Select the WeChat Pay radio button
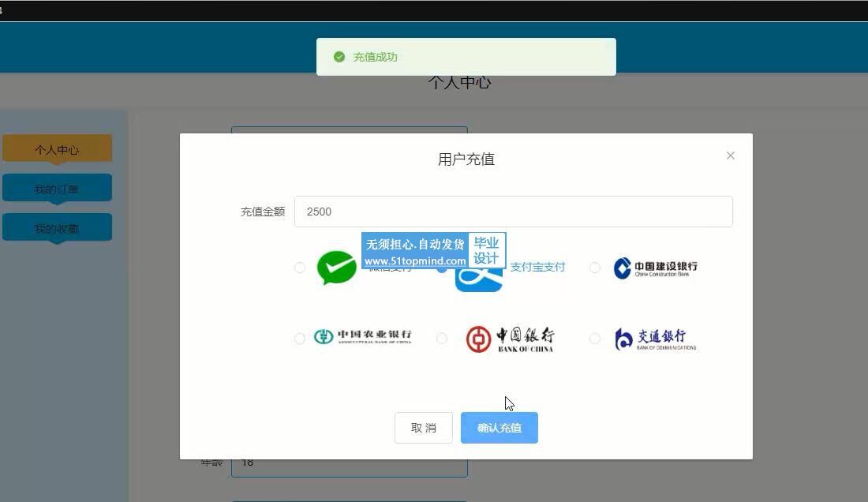 pyautogui.click(x=300, y=268)
